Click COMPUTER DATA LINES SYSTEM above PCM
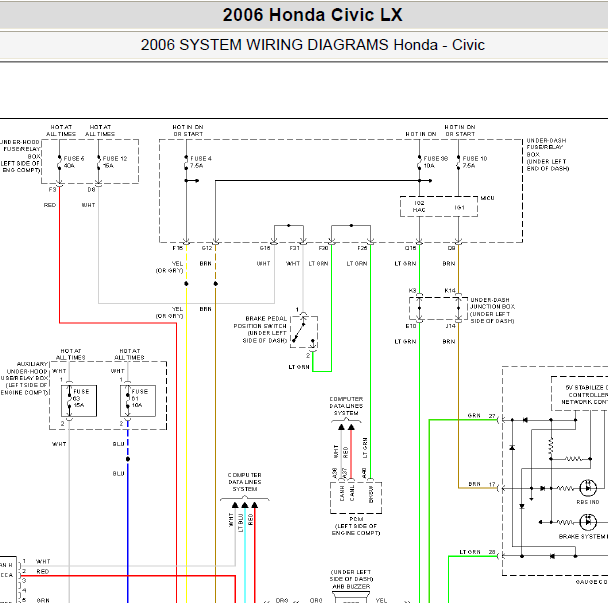 coord(346,406)
